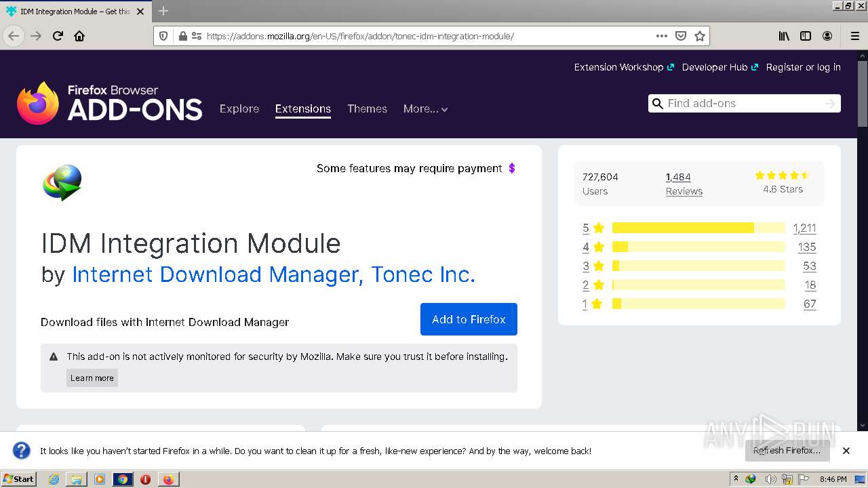The height and width of the screenshot is (488, 868).
Task: Click the 3-star rating bar
Action: [698, 266]
